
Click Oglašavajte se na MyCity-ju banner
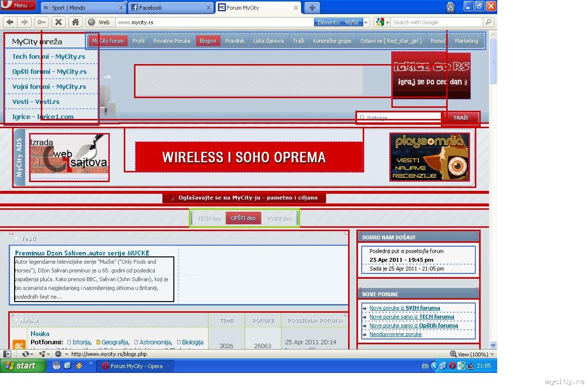pyautogui.click(x=244, y=198)
